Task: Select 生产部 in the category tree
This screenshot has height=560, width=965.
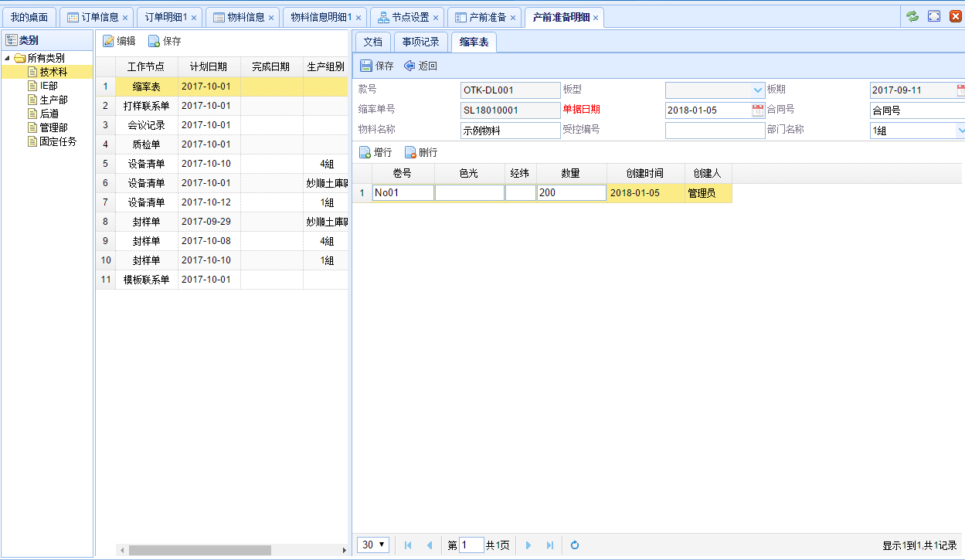Action: click(46, 100)
